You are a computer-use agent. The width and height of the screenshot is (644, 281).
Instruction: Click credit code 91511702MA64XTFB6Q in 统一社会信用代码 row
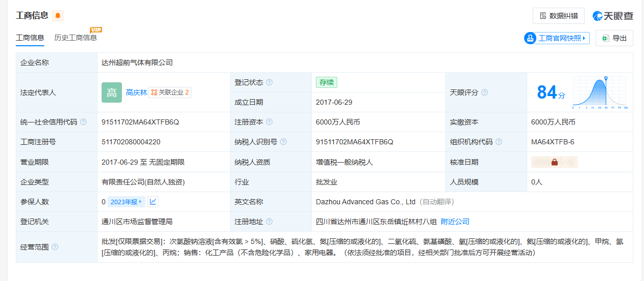coord(140,122)
